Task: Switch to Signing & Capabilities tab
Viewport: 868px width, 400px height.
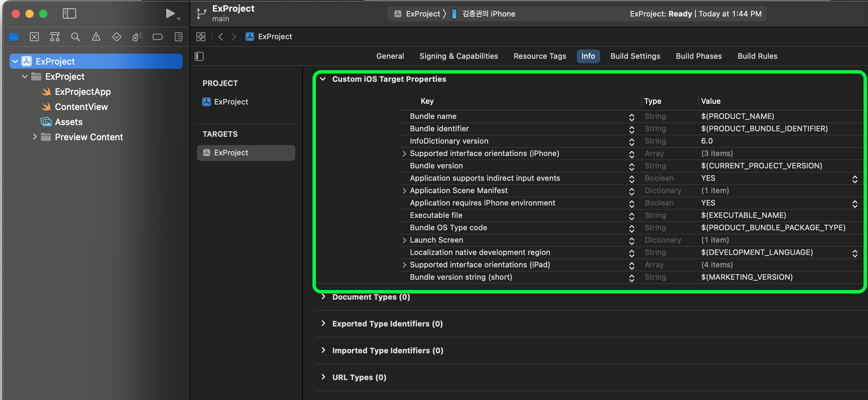Action: pos(458,56)
